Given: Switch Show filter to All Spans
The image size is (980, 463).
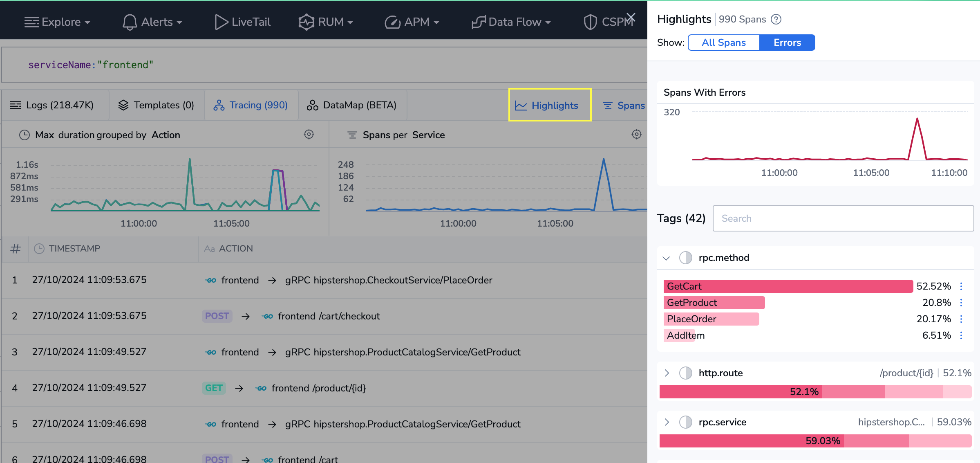Looking at the screenshot, I should (x=723, y=43).
